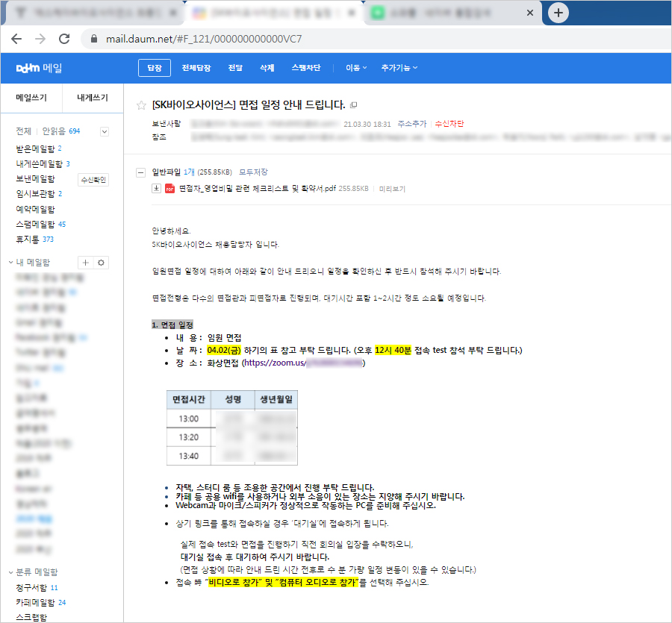This screenshot has height=623, width=672.
Task: Show all mail via 전체
Action: click(24, 131)
